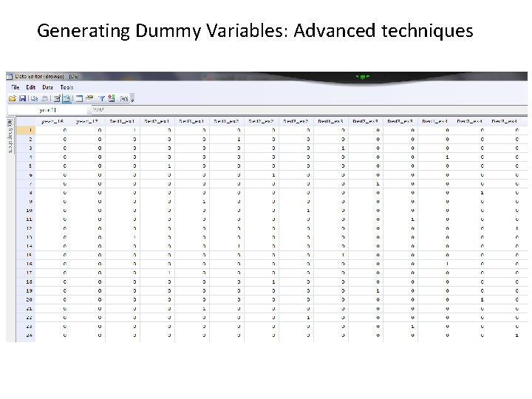Select the Ded3_ex3 column header

tap(400, 121)
